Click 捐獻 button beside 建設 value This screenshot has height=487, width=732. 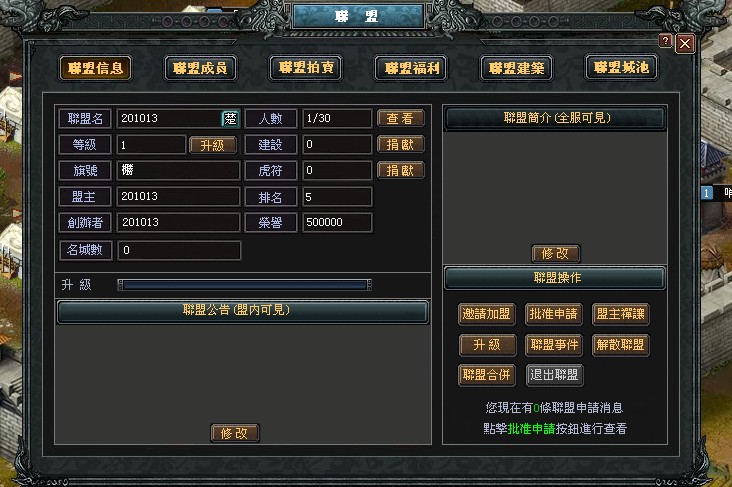click(x=401, y=144)
